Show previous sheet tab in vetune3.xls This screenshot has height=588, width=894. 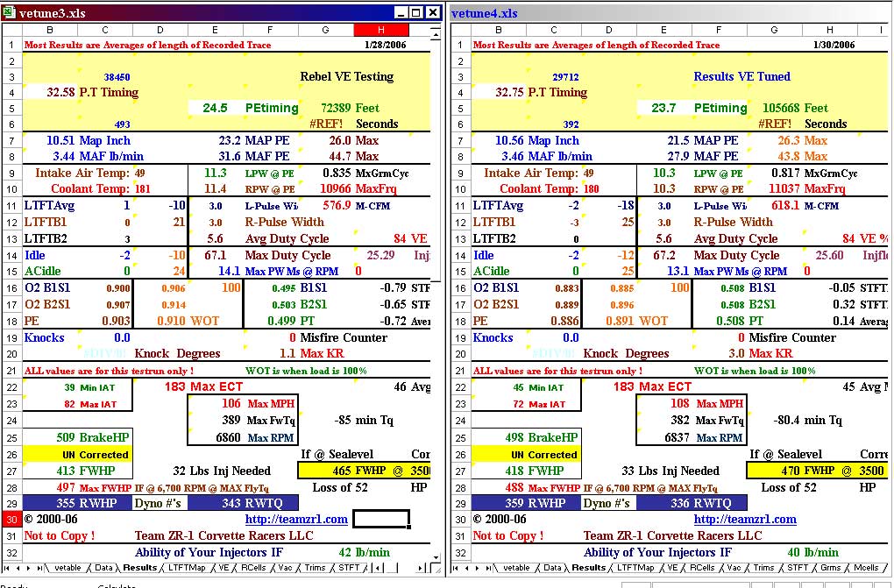(x=18, y=568)
